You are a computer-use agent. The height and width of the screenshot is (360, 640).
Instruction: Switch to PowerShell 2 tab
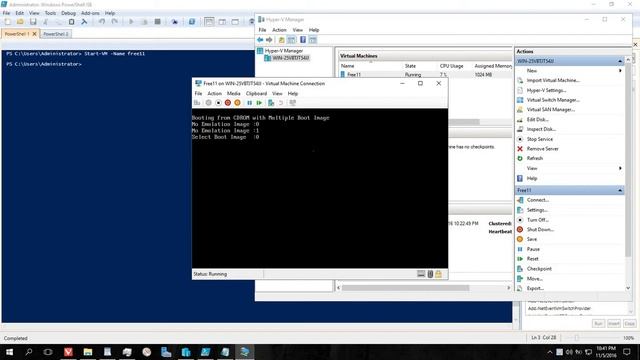click(x=56, y=34)
